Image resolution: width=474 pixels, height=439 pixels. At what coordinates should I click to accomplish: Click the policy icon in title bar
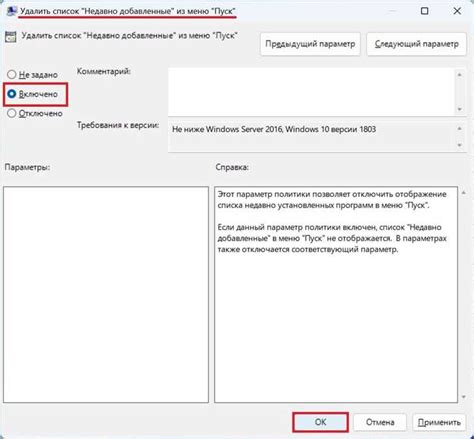coord(11,11)
